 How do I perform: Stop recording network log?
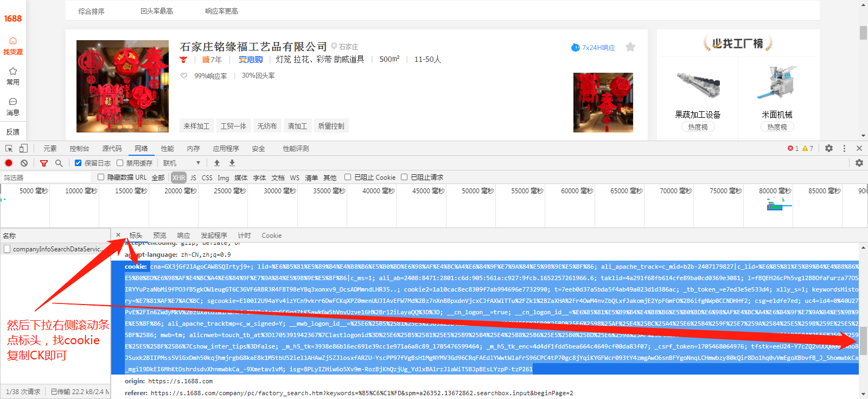click(9, 163)
